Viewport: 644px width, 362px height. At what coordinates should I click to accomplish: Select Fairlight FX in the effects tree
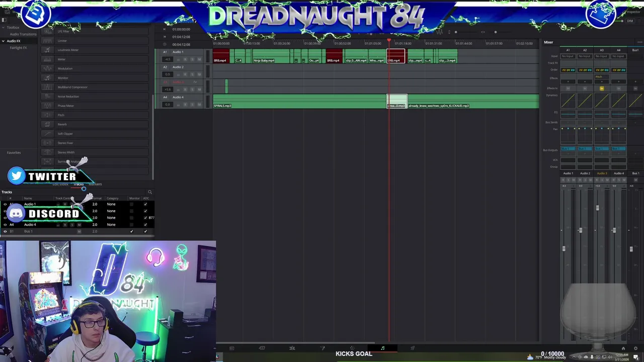click(x=18, y=48)
